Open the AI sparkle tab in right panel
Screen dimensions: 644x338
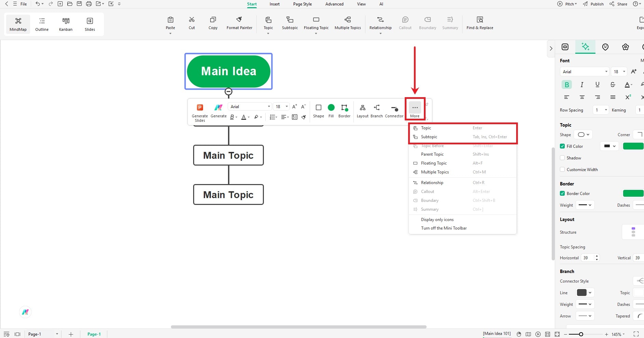[x=585, y=47]
